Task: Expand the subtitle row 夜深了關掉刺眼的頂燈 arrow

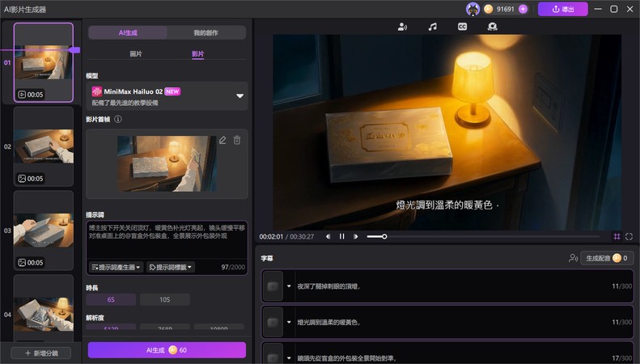Action: point(289,286)
